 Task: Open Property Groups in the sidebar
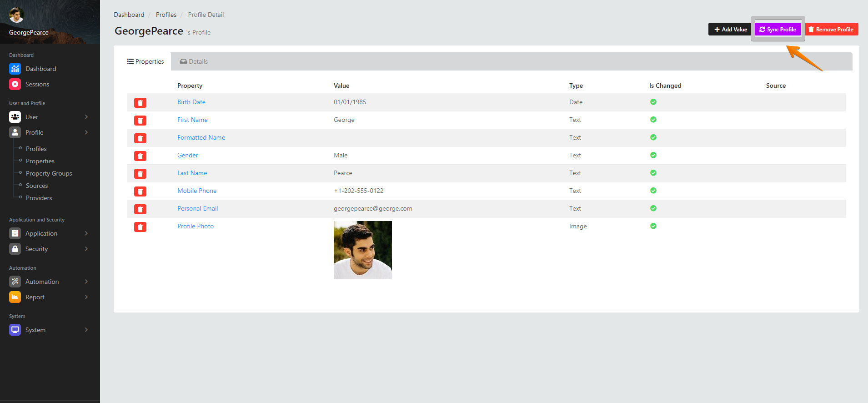[x=49, y=173]
